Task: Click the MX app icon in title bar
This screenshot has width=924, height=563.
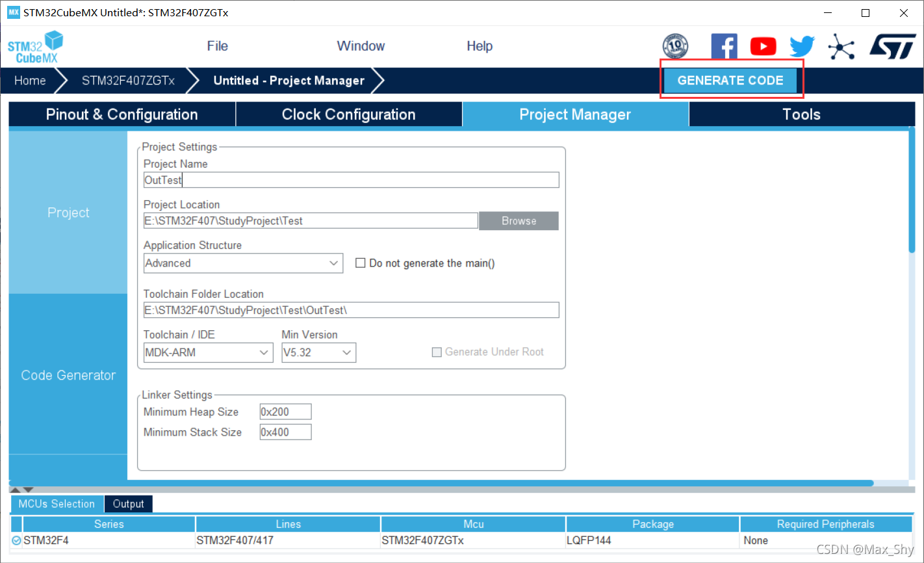Action: pyautogui.click(x=14, y=12)
